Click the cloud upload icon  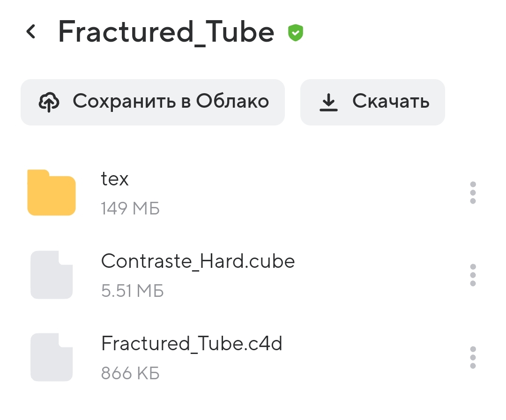coord(49,102)
